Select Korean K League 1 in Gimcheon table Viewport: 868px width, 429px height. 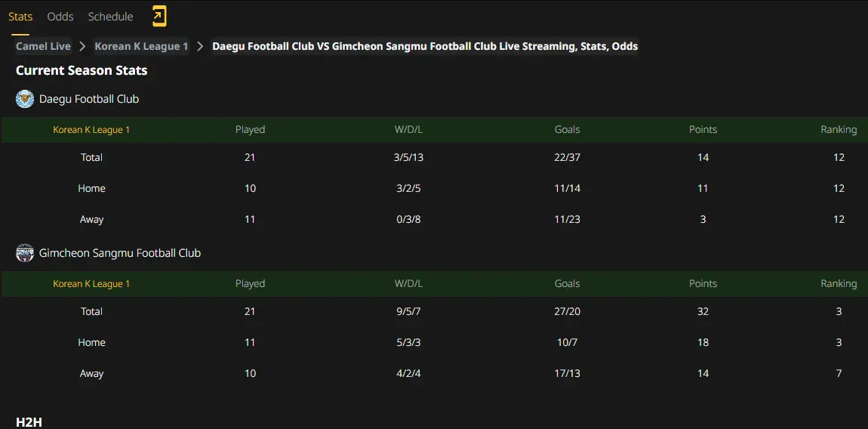tap(91, 284)
